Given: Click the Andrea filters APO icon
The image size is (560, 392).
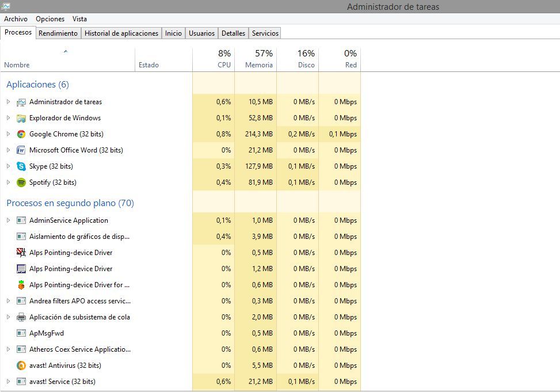Looking at the screenshot, I should [x=21, y=301].
